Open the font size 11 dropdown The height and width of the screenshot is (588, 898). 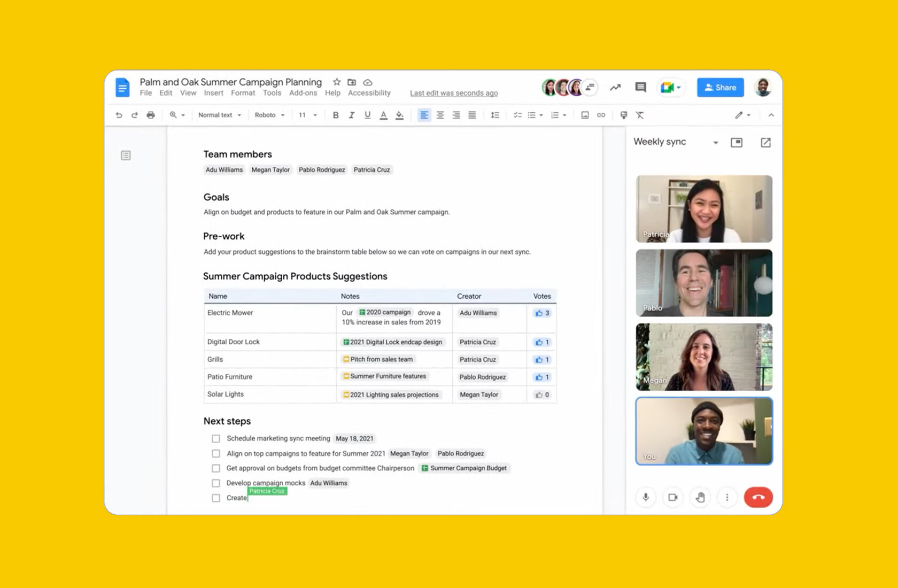(x=308, y=115)
